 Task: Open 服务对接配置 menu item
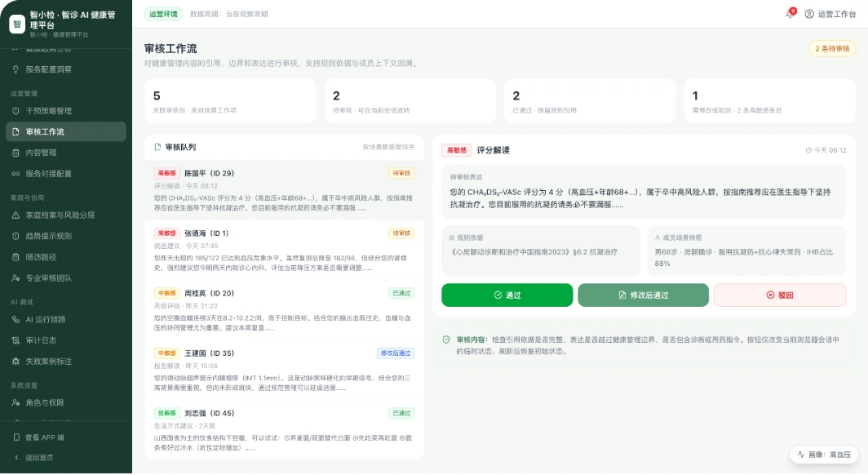(66, 174)
